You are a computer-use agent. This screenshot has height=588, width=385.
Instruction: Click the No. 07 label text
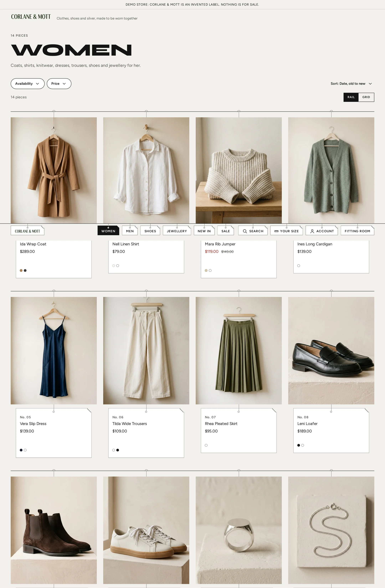click(x=210, y=417)
